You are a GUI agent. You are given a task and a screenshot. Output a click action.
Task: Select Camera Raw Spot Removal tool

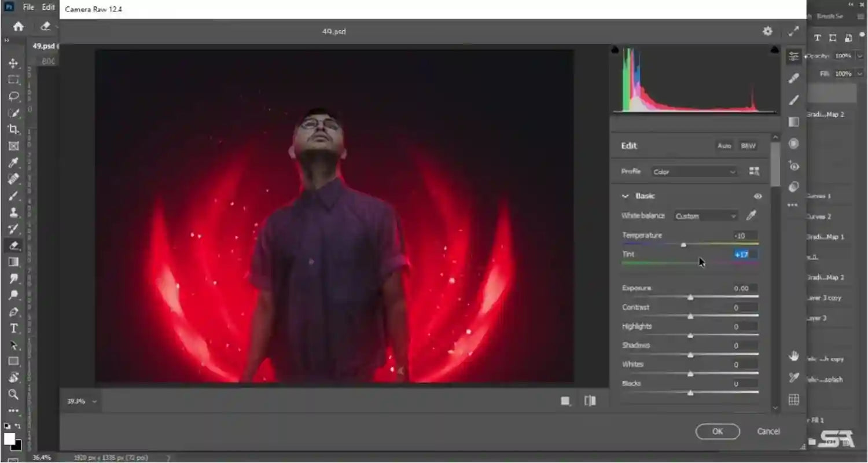tap(793, 78)
